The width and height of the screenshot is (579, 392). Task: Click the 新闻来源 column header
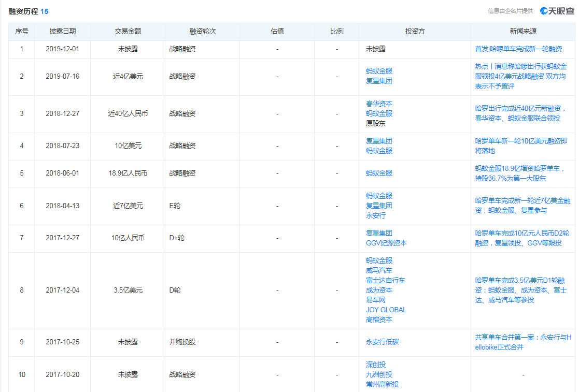(x=523, y=32)
